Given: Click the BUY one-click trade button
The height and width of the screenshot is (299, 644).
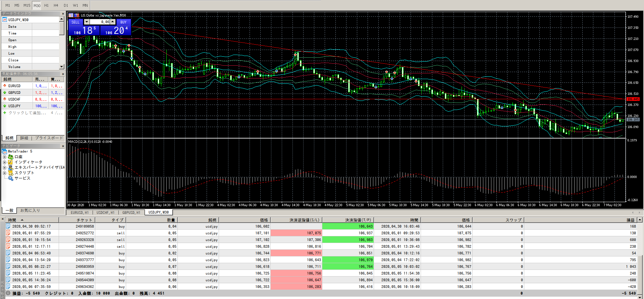Looking at the screenshot, I should [x=123, y=22].
